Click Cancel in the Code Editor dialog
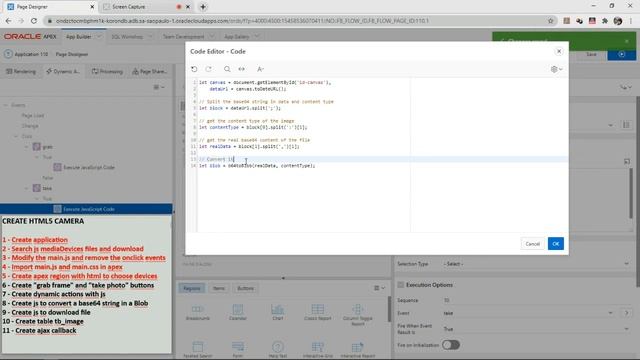The height and width of the screenshot is (360, 640). tap(532, 244)
